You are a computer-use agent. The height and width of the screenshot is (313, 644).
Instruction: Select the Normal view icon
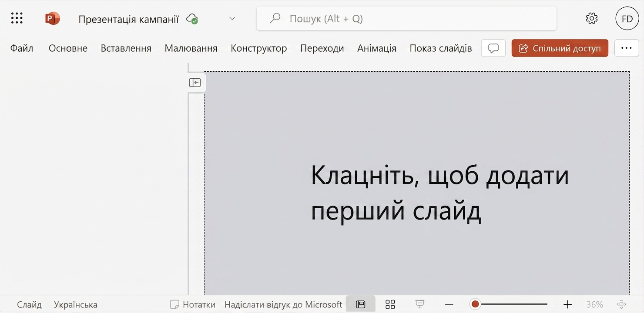tap(361, 304)
